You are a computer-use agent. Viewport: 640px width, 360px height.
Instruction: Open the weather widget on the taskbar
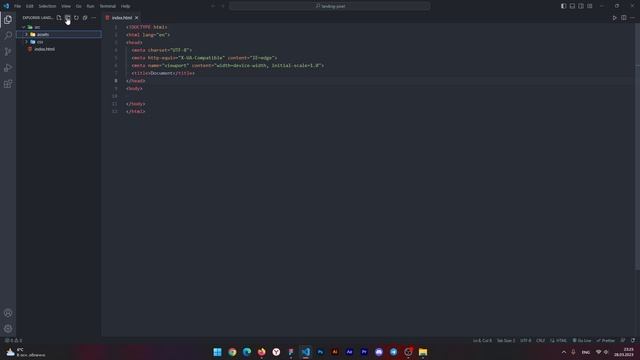[25, 352]
